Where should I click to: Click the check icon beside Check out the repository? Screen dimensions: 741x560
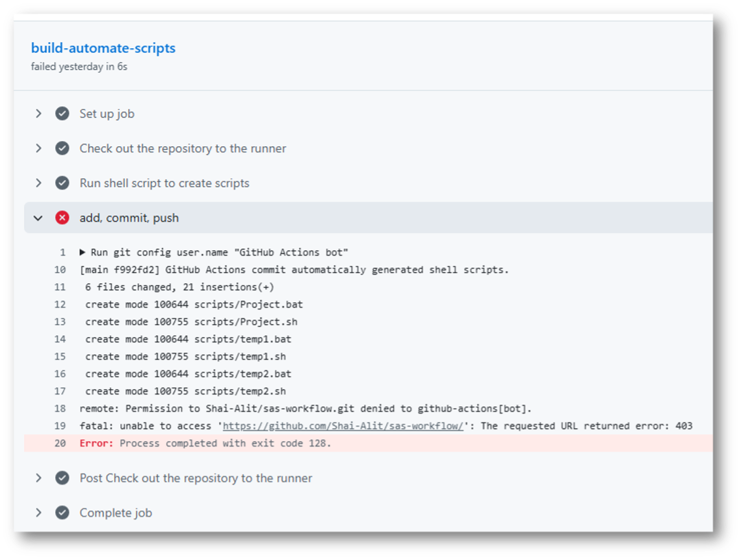62,149
